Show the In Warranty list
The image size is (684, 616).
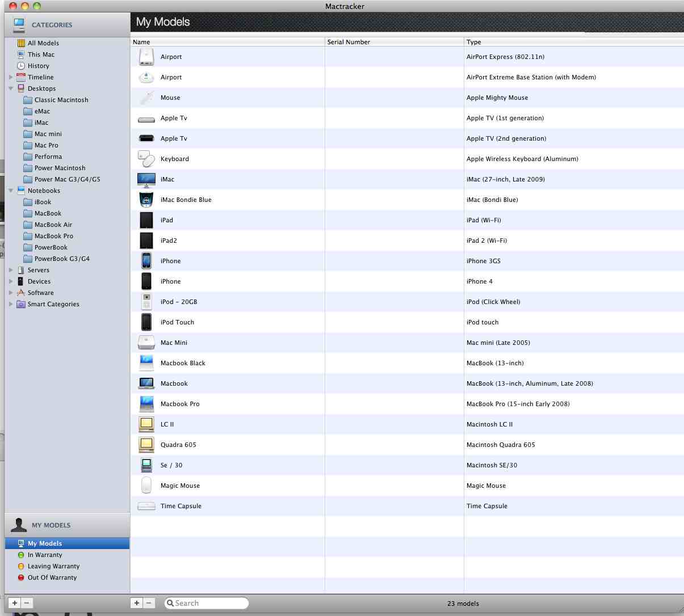pyautogui.click(x=45, y=555)
